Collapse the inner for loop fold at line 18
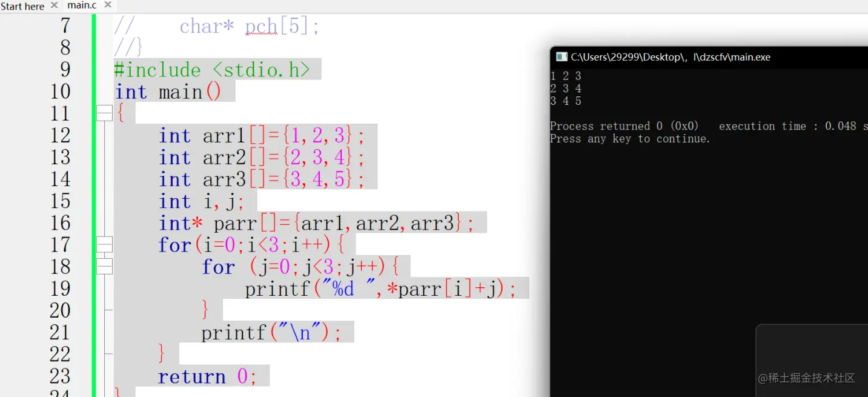 click(x=105, y=267)
